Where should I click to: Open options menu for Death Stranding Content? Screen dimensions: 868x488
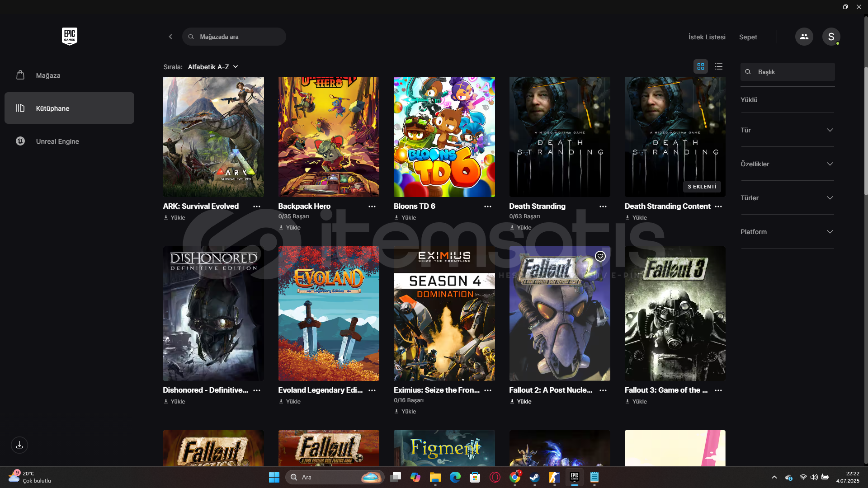(x=718, y=206)
